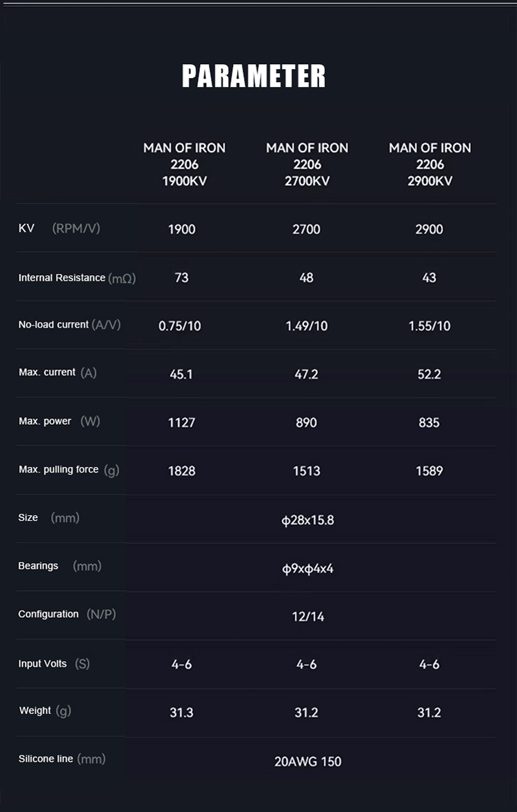Click the 12/14 configuration value
The height and width of the screenshot is (812, 517).
click(x=307, y=616)
